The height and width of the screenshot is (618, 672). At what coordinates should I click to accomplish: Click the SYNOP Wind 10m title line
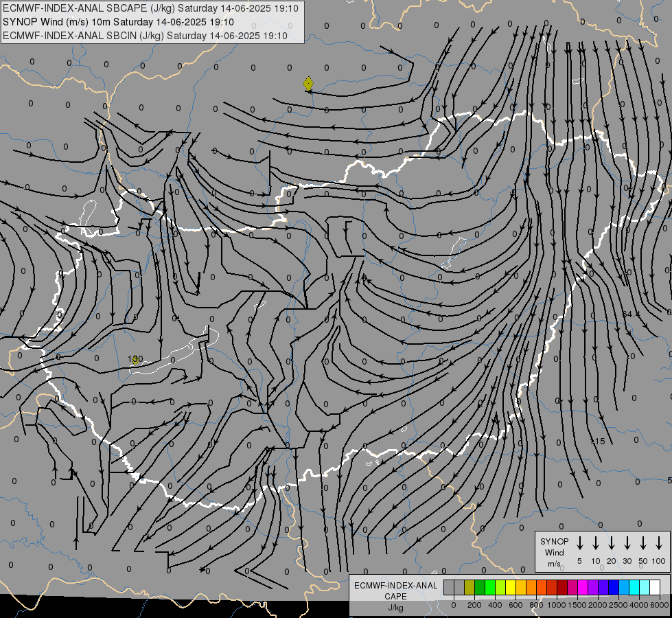tap(118, 22)
